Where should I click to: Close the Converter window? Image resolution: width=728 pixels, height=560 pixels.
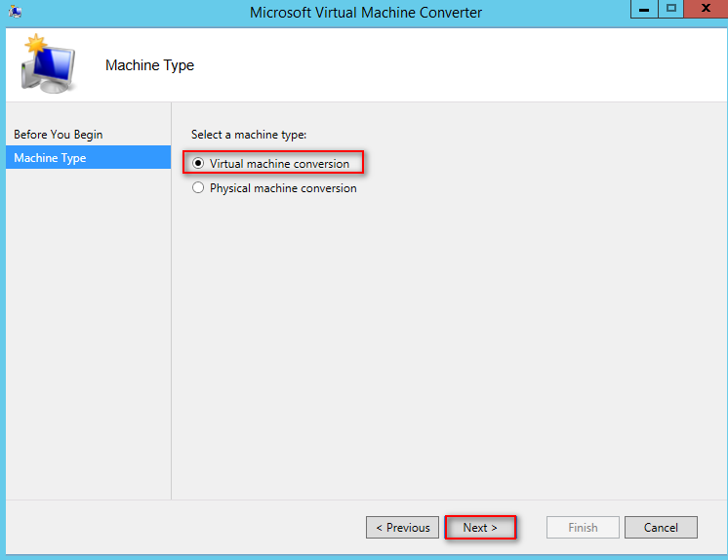click(x=706, y=9)
